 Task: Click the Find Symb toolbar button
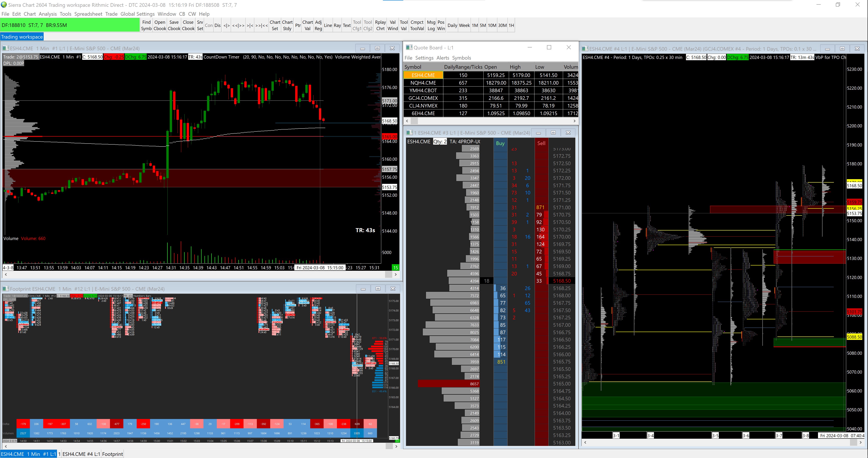pos(146,25)
